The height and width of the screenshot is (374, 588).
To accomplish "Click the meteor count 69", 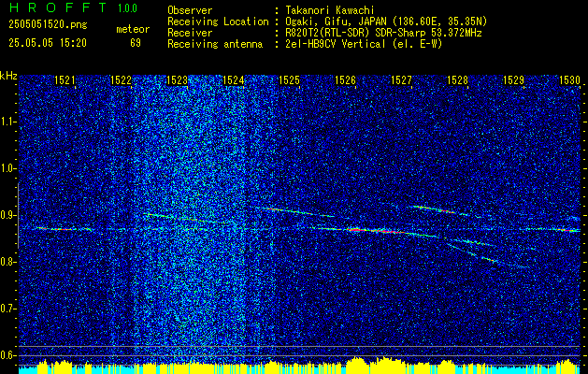I will click(x=136, y=43).
